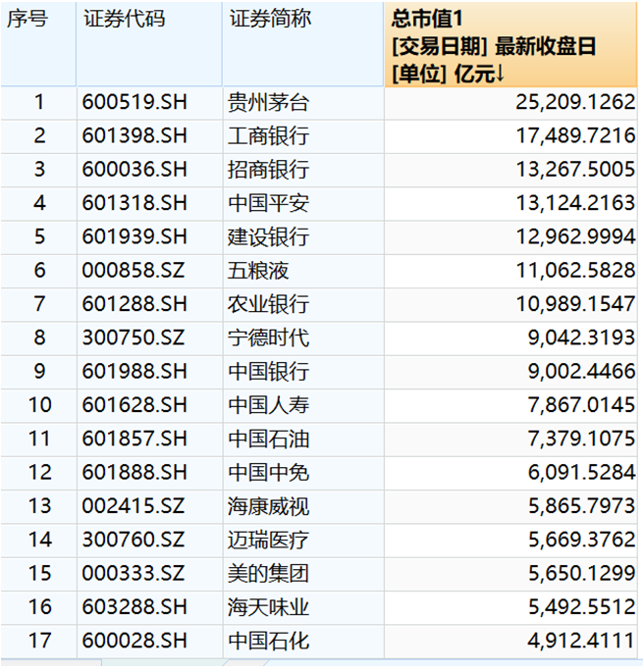Select the cell 美的集团
The width and height of the screenshot is (643, 672).
pos(303,574)
